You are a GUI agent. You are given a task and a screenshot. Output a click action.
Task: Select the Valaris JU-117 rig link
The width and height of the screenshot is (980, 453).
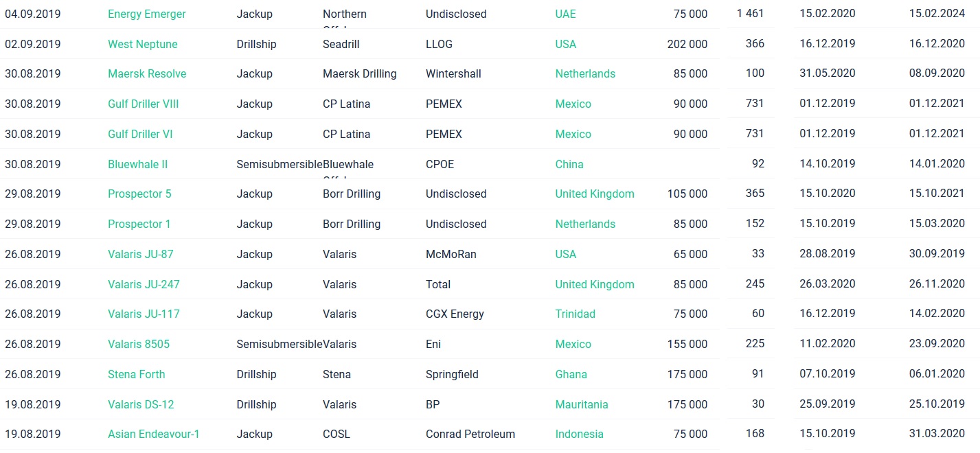(144, 314)
